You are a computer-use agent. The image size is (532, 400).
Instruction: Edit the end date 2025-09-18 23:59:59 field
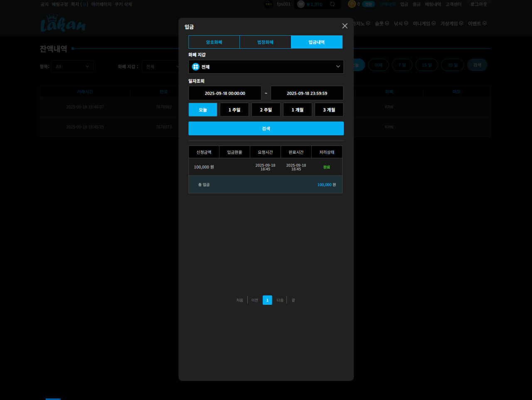(x=307, y=93)
